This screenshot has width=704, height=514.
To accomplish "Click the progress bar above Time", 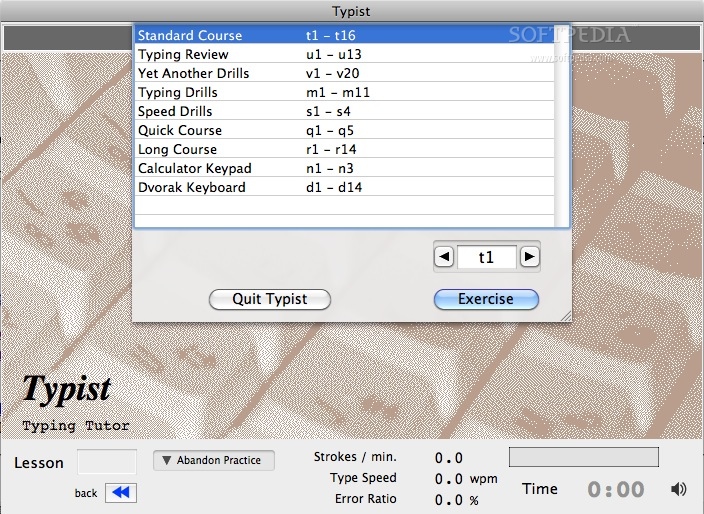I will click(x=584, y=457).
